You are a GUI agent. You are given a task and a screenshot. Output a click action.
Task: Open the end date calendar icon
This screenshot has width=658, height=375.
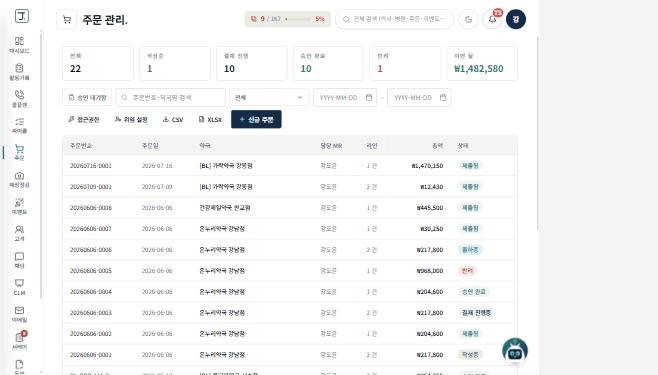point(443,97)
